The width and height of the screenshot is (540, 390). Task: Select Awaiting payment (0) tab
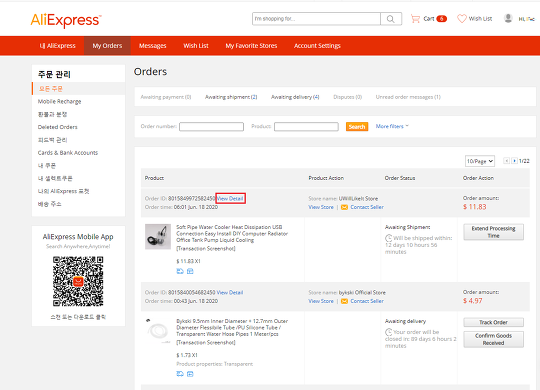tap(166, 97)
